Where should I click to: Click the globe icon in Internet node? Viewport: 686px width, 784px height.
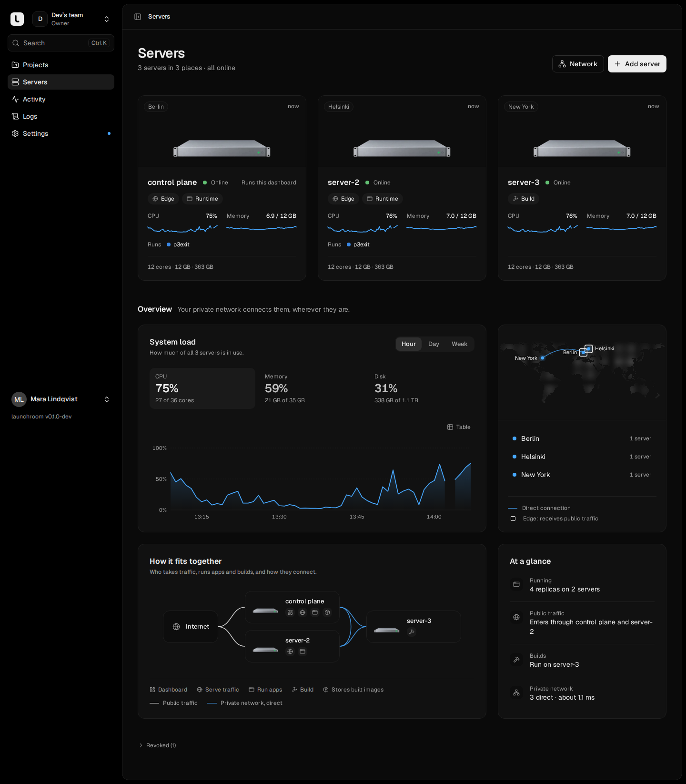click(176, 627)
